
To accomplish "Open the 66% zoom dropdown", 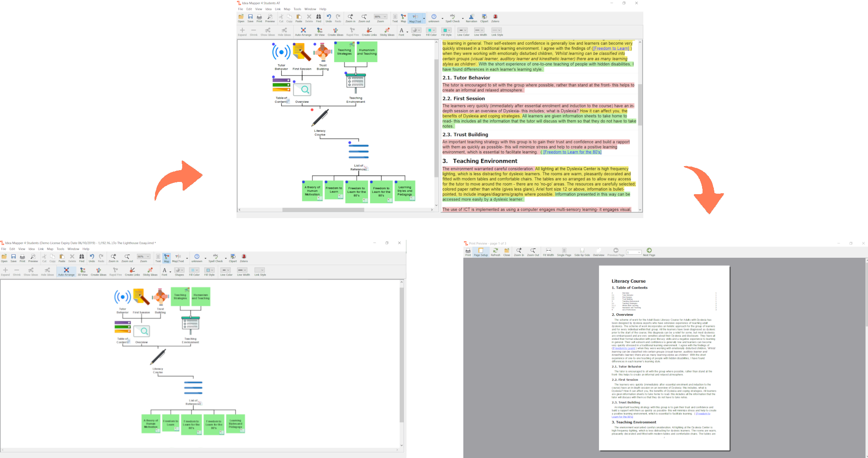I will (x=148, y=257).
